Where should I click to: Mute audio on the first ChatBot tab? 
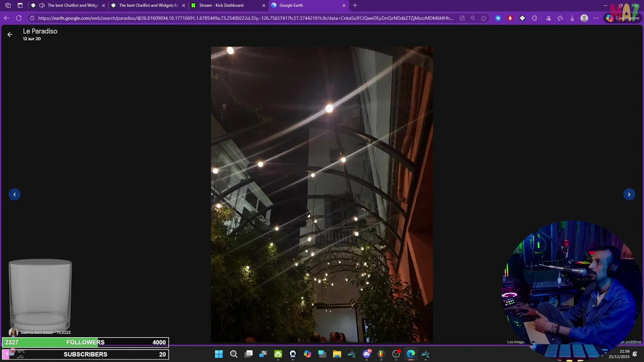[x=42, y=6]
